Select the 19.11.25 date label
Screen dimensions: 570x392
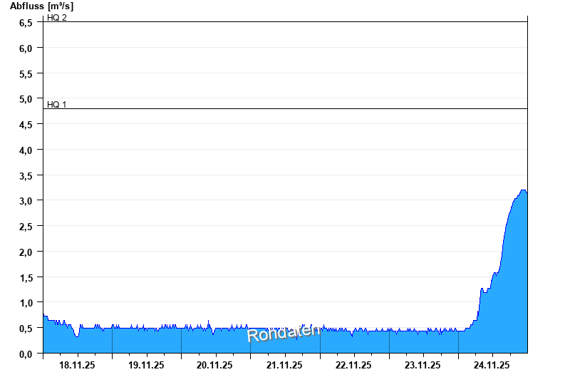click(146, 365)
